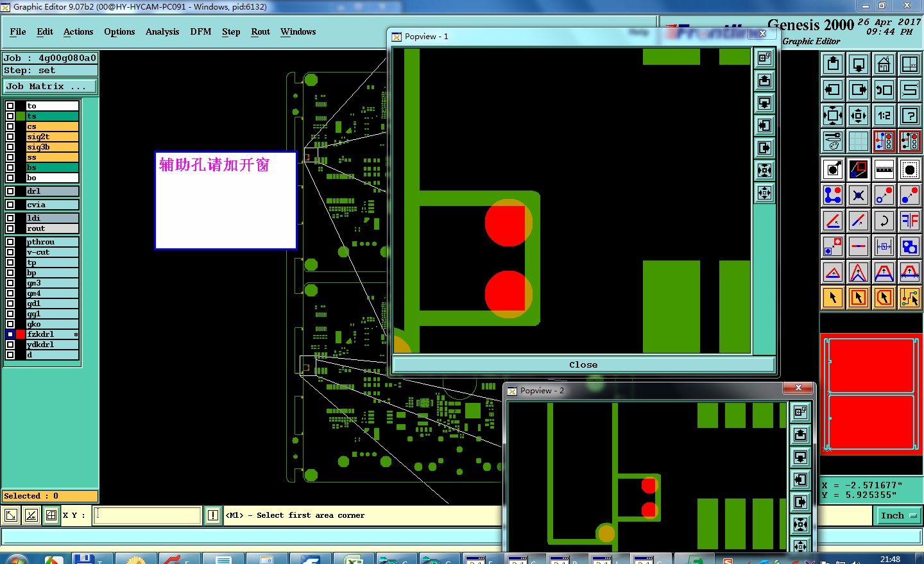Expand the fzkdrl layer options marker
924x564 pixels.
click(x=76, y=334)
